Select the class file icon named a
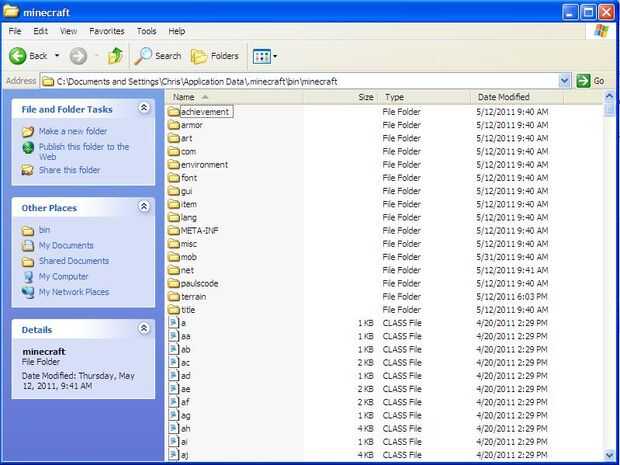 point(173,323)
